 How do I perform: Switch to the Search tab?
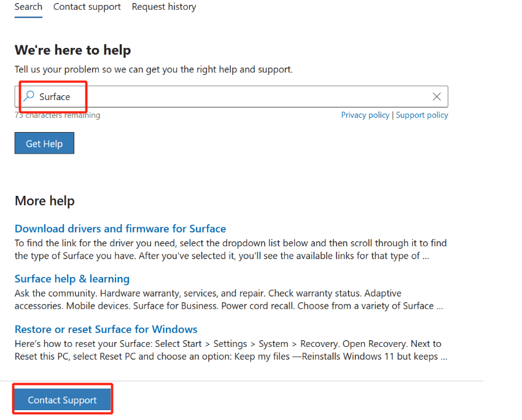tap(28, 7)
